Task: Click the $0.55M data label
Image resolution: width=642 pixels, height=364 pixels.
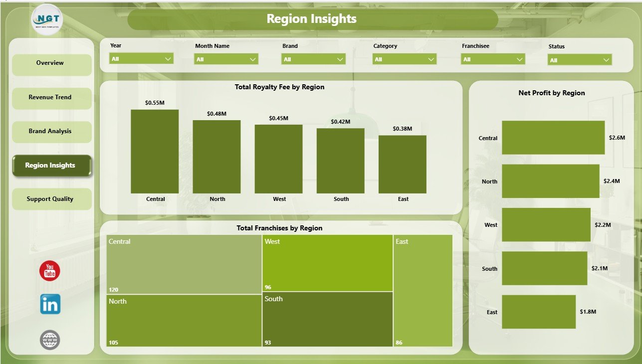Action: [155, 103]
